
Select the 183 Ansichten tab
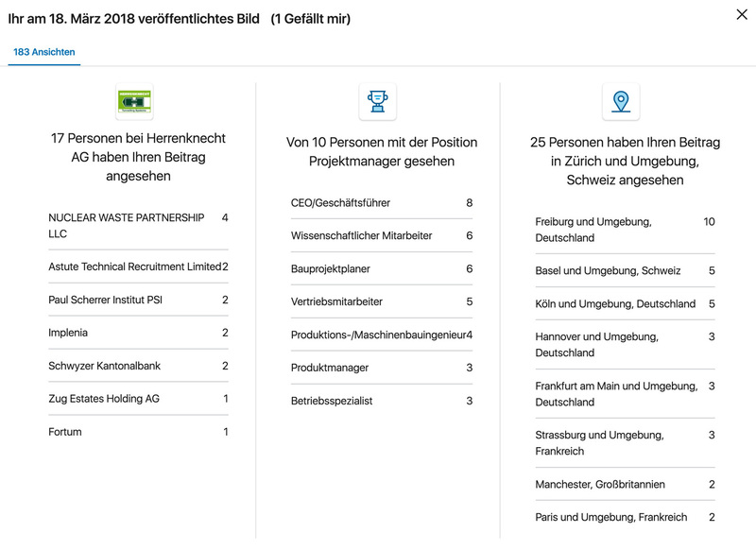(44, 52)
